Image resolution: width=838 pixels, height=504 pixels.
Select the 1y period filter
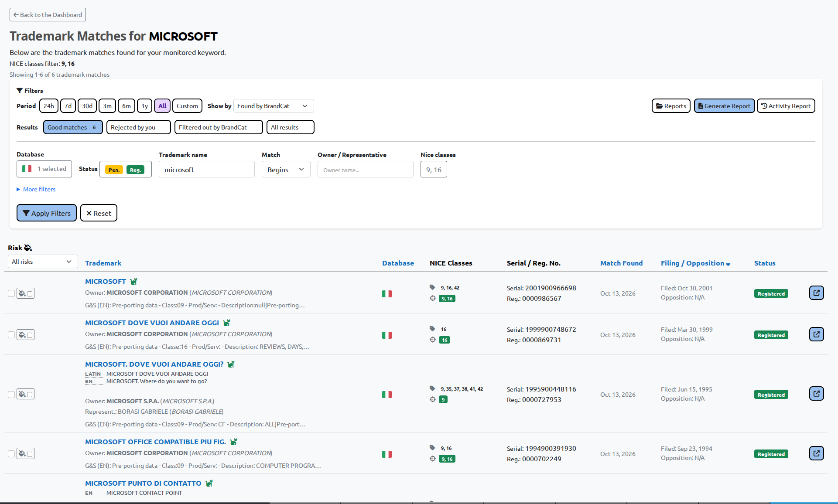[145, 106]
